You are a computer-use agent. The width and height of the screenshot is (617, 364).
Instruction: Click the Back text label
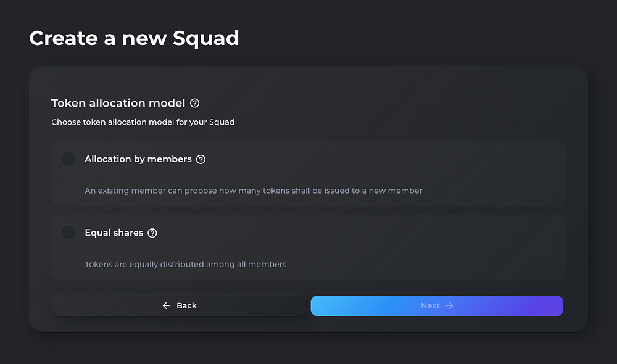point(186,306)
